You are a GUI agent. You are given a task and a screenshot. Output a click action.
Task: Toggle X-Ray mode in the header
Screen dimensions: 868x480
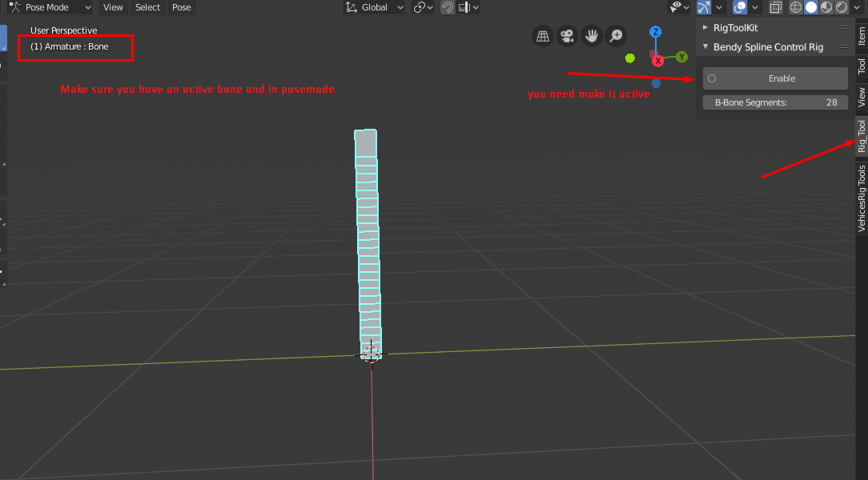point(774,7)
